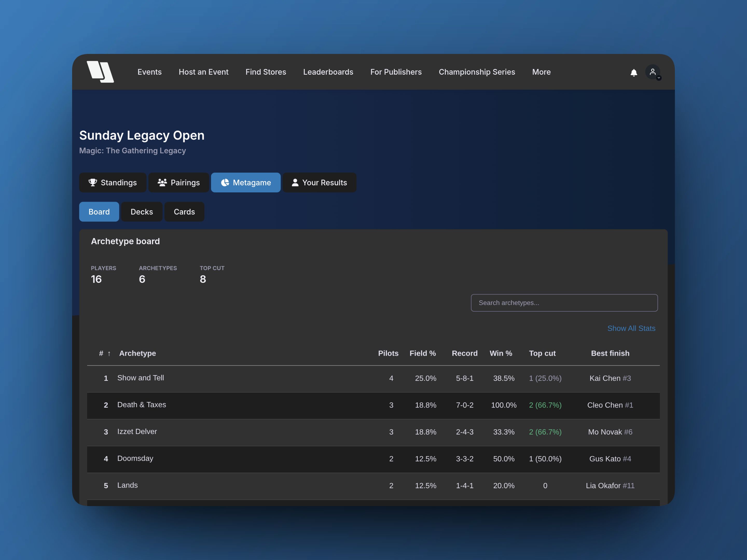Go to Find Stores

pyautogui.click(x=266, y=72)
